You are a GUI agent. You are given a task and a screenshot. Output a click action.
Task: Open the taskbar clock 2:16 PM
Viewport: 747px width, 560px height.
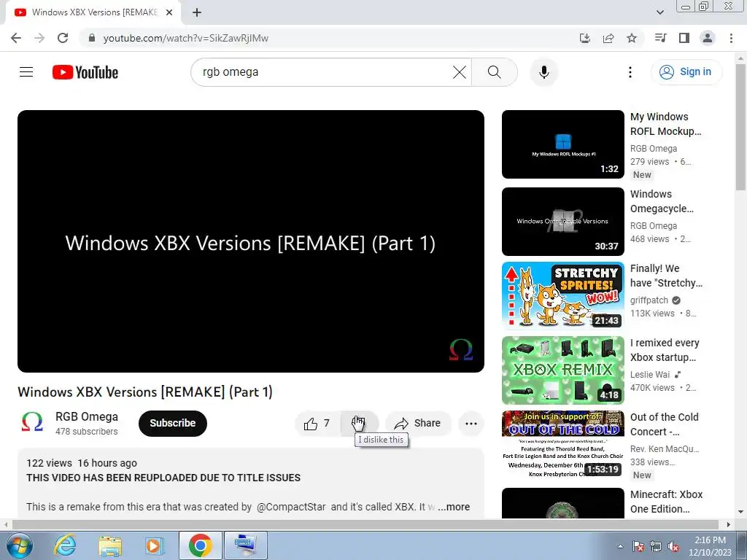pyautogui.click(x=710, y=545)
